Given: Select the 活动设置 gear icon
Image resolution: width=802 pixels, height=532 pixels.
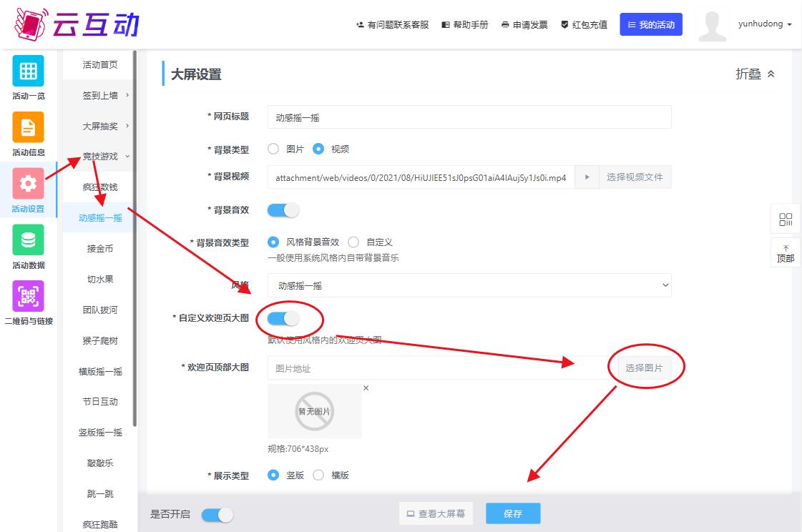Looking at the screenshot, I should coord(28,183).
